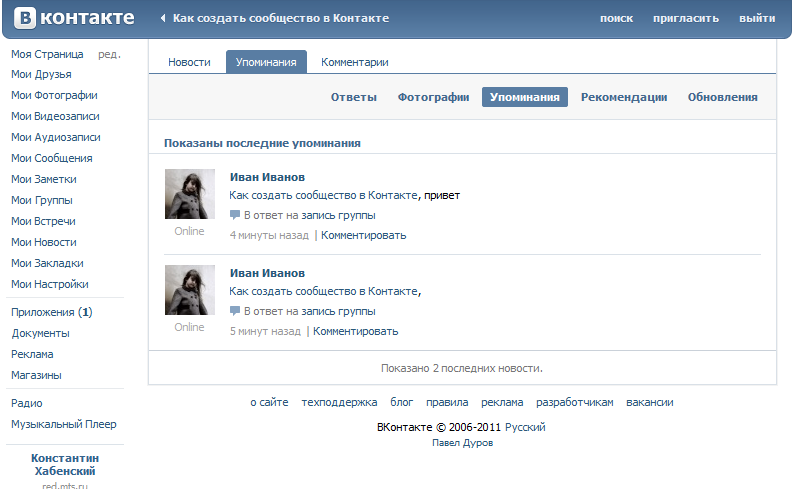Open Павел Дуров footer link
This screenshot has width=799, height=489.
click(x=462, y=443)
